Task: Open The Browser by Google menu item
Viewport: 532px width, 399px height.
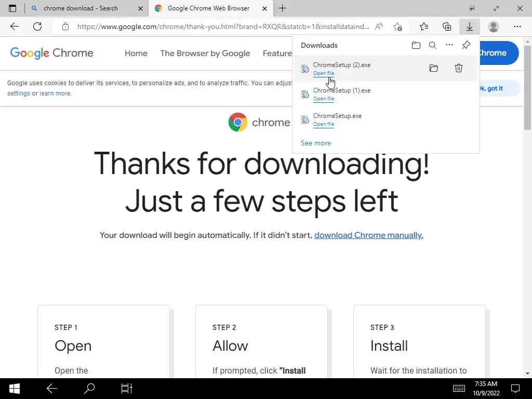Action: click(x=205, y=54)
